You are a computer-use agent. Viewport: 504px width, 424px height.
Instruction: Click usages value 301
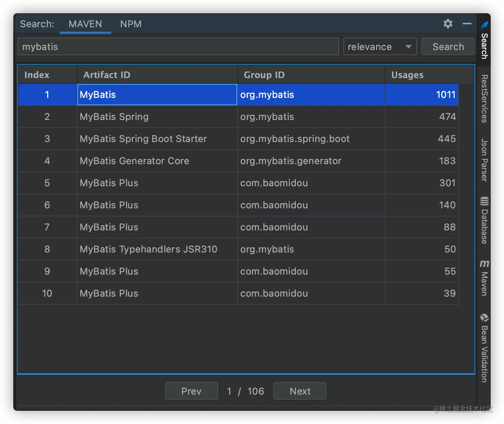coord(422,183)
